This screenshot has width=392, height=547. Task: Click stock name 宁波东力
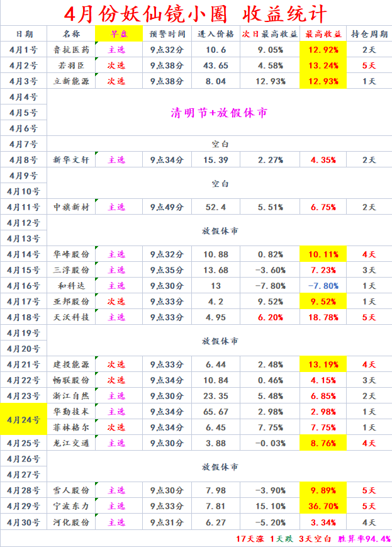pyautogui.click(x=71, y=506)
